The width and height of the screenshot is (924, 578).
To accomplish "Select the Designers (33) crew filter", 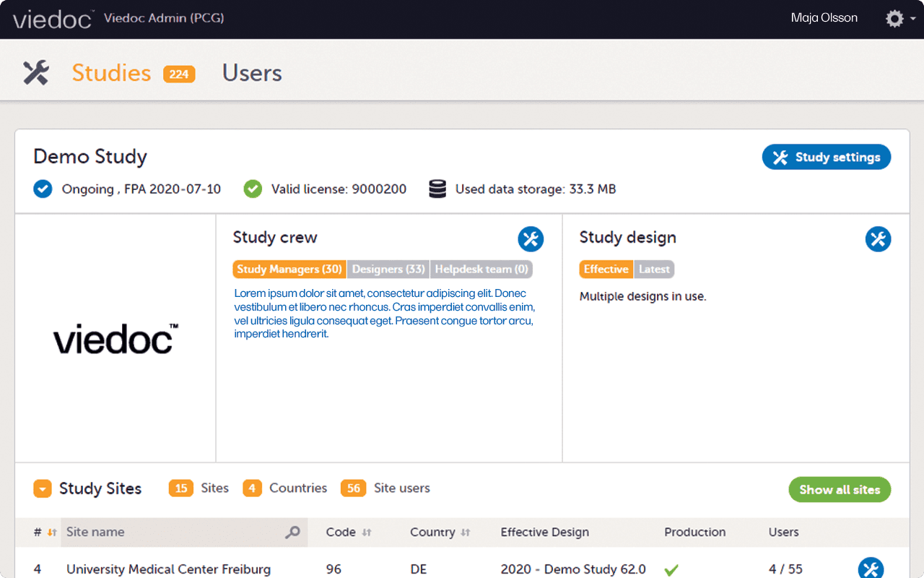I will 388,269.
